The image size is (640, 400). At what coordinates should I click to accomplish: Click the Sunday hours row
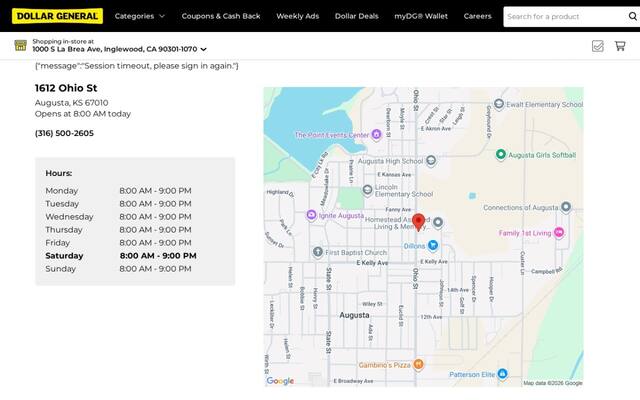point(118,269)
